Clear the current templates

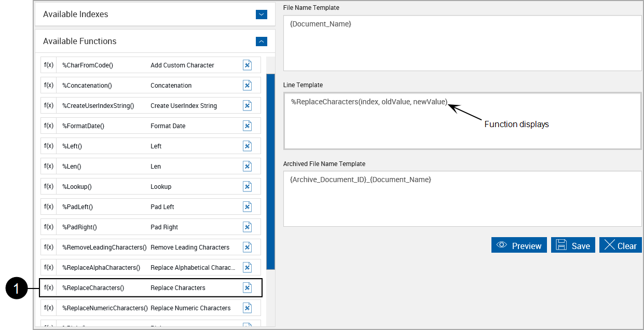pyautogui.click(x=620, y=245)
